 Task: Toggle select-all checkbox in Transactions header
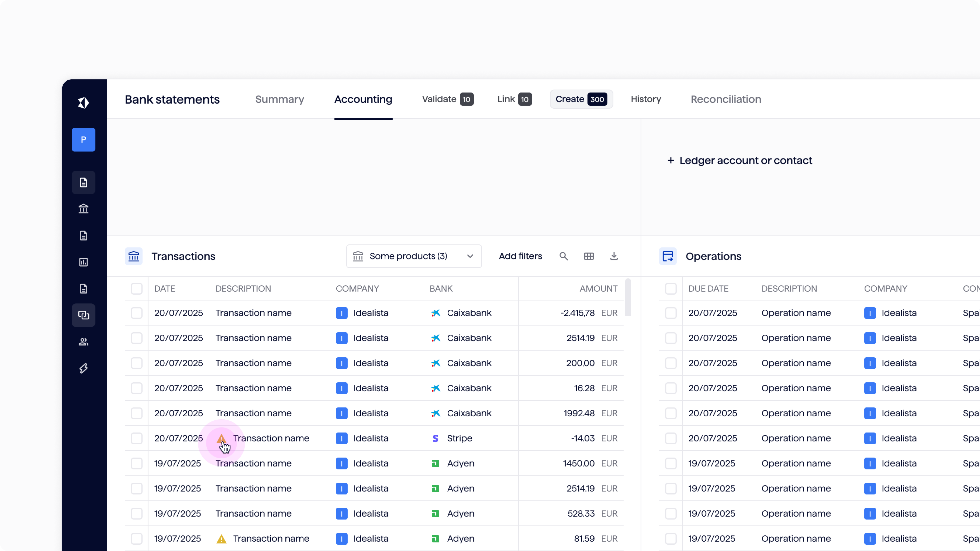click(x=136, y=289)
